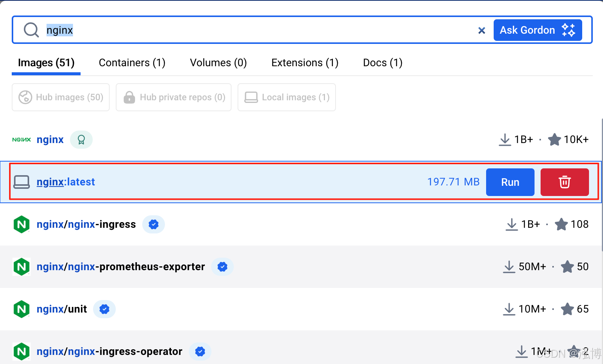Click the verified badge on nginx-ingress-operator

(x=200, y=352)
